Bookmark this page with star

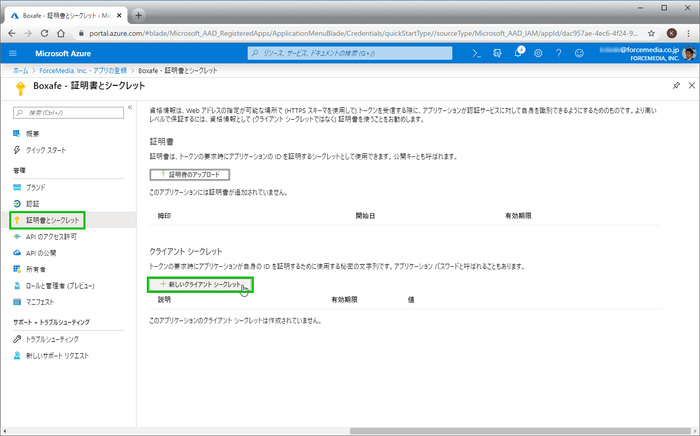651,33
